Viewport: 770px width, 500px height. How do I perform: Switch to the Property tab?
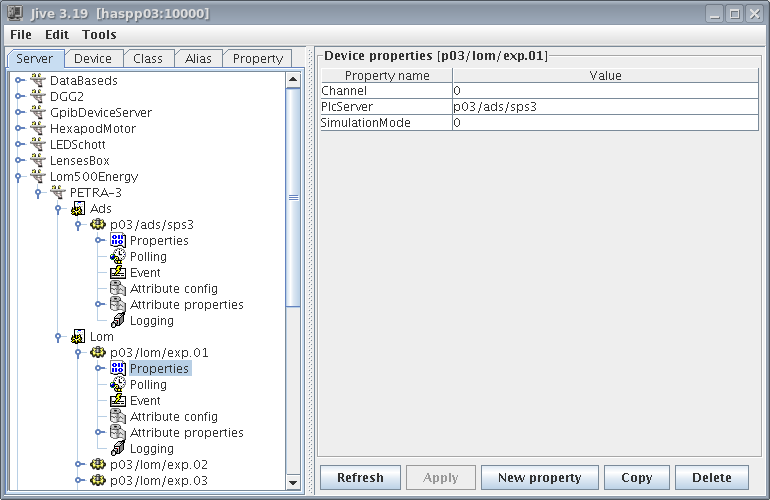[x=258, y=58]
